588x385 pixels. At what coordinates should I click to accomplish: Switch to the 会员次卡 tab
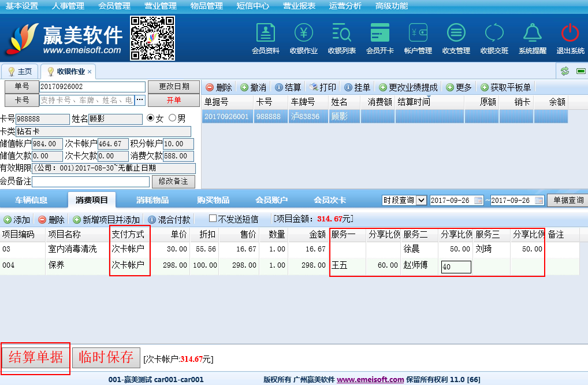(330, 201)
